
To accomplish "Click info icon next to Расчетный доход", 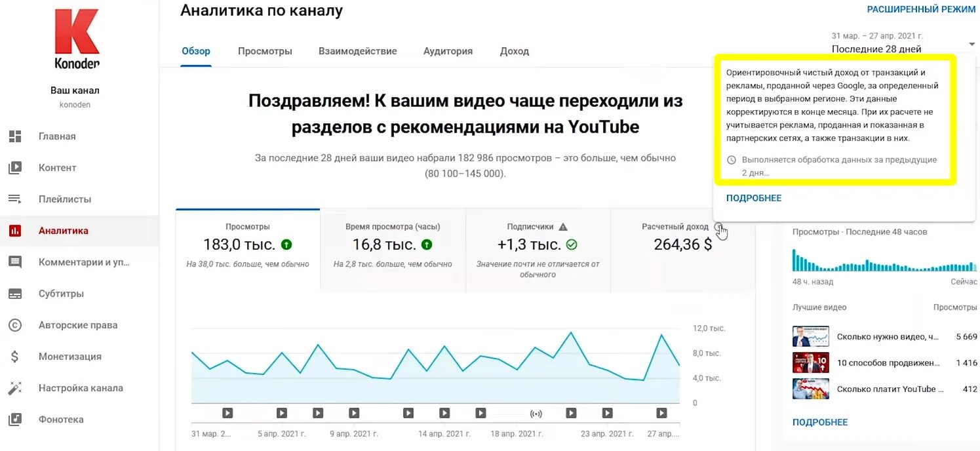I will pos(719,227).
